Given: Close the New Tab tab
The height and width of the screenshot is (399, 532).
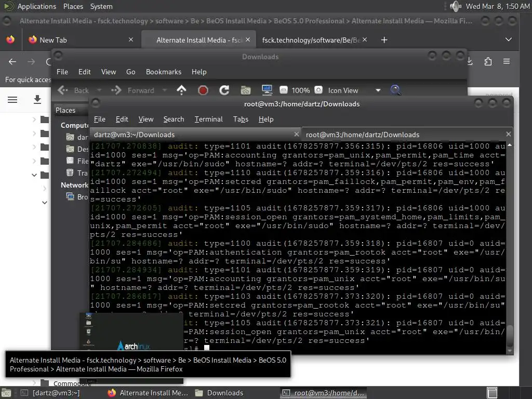Looking at the screenshot, I should [131, 39].
